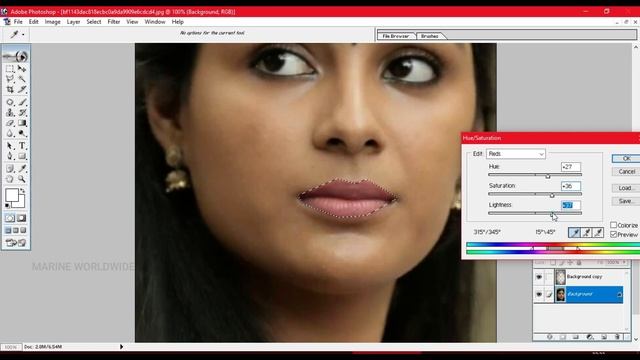
Task: Open the Filter menu
Action: pyautogui.click(x=113, y=22)
